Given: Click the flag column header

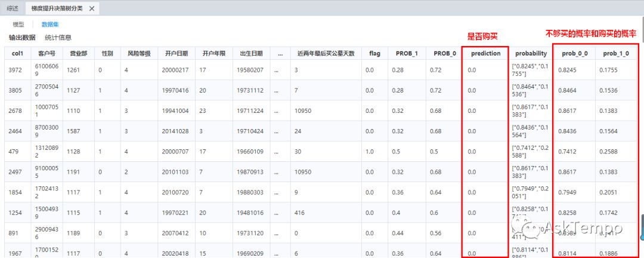Looking at the screenshot, I should (374, 54).
